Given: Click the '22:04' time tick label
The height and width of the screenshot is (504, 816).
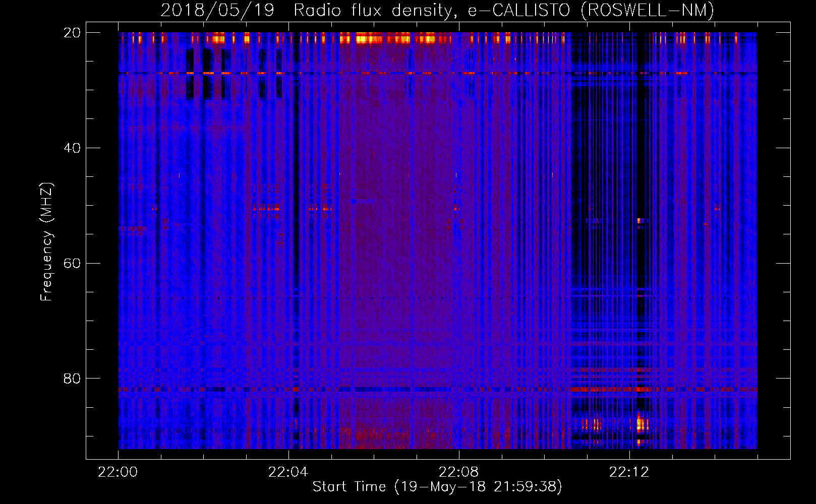Looking at the screenshot, I should [288, 472].
